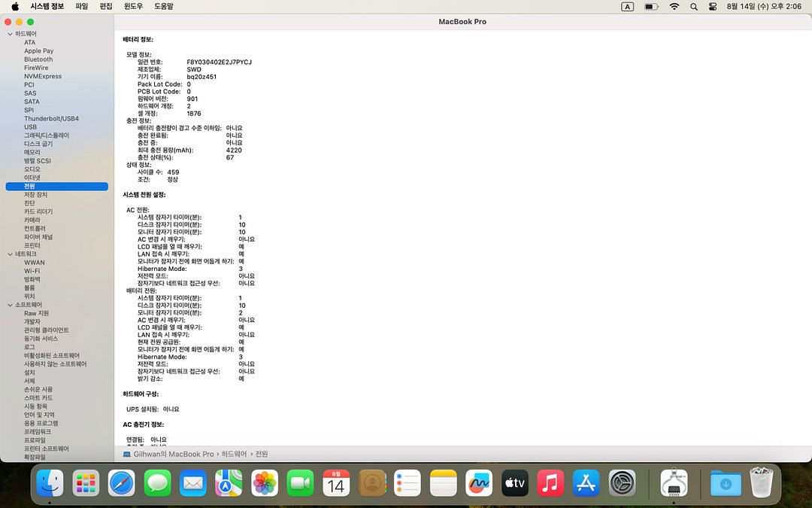The image size is (812, 508).
Task: Select 응용 프로그램 in sidebar
Action: (41, 424)
